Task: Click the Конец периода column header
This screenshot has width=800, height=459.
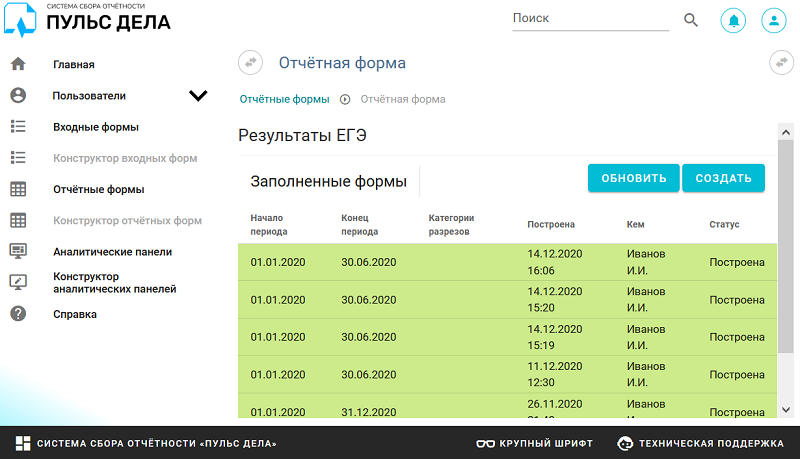Action: click(360, 225)
